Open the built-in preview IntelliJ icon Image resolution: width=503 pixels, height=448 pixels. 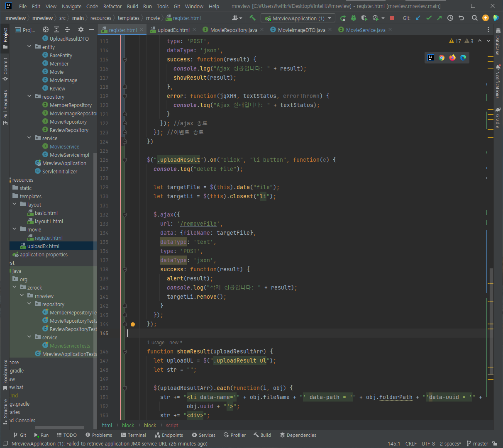431,58
